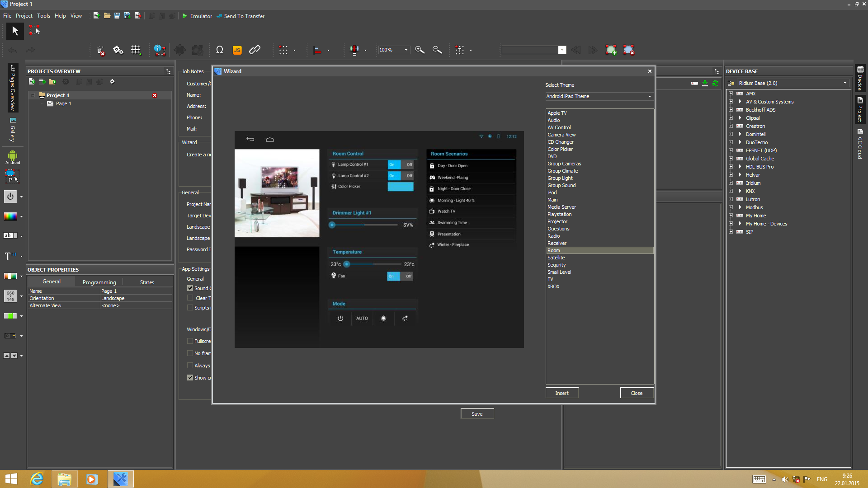Viewport: 868px width, 488px height.
Task: Click the Omega symbol toolbar icon
Action: pos(220,50)
